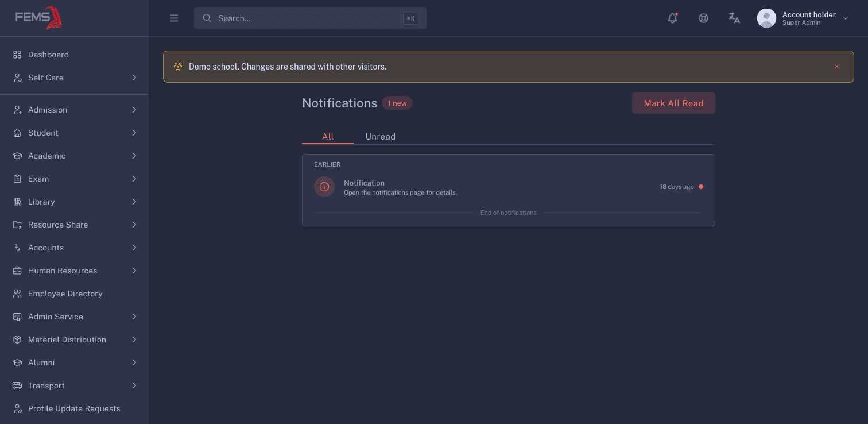Open the notifications bell icon

[x=672, y=18]
